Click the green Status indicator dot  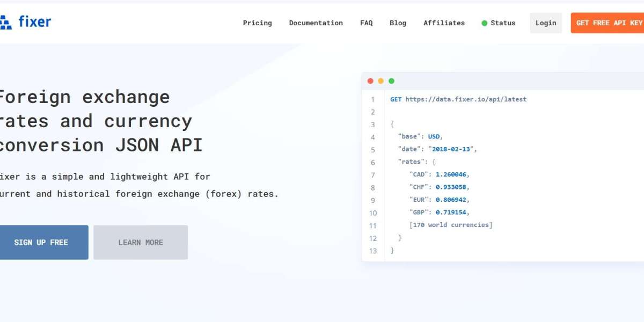coord(484,23)
